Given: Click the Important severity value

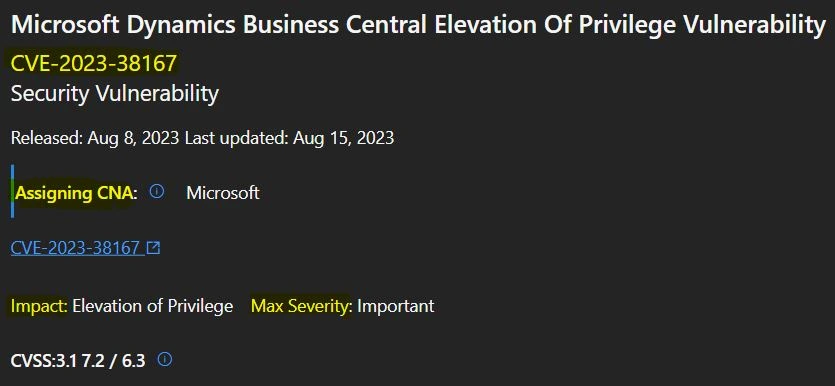Looking at the screenshot, I should point(396,306).
